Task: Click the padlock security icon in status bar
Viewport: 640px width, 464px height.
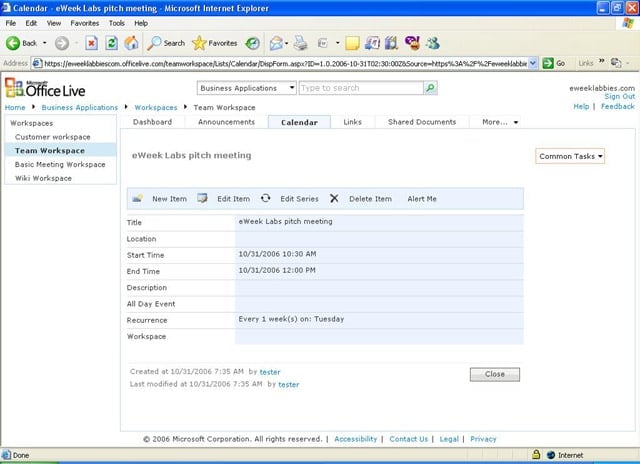Action: (536, 454)
